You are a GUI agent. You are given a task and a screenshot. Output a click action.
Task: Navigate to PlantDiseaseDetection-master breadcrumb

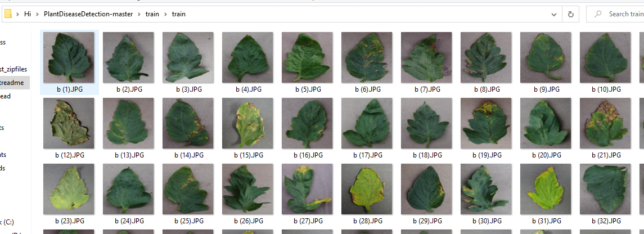click(88, 14)
